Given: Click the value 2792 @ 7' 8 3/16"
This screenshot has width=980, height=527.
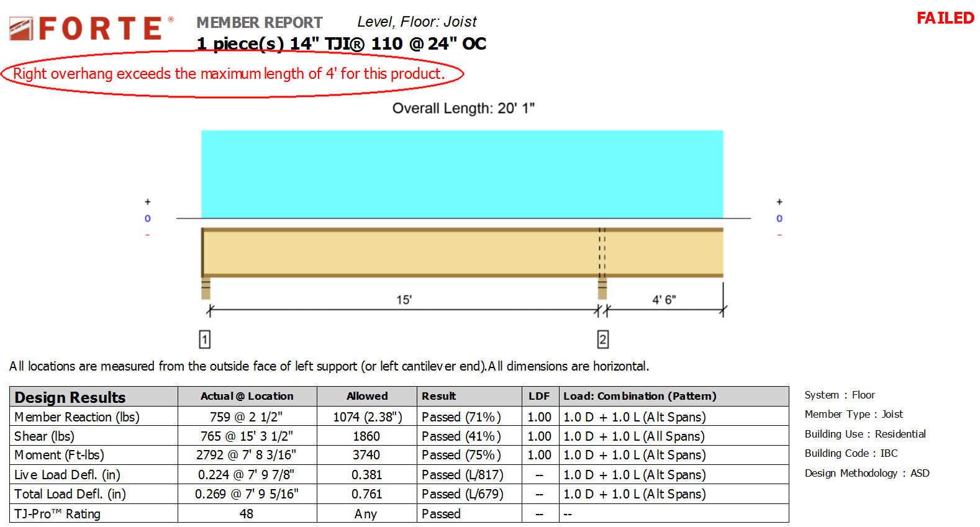Looking at the screenshot, I should [246, 455].
